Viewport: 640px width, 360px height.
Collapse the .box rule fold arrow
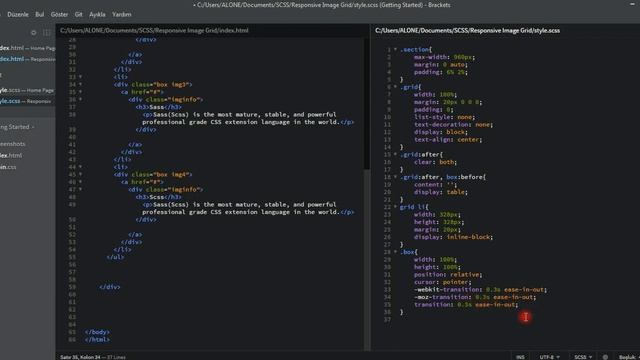pos(395,252)
